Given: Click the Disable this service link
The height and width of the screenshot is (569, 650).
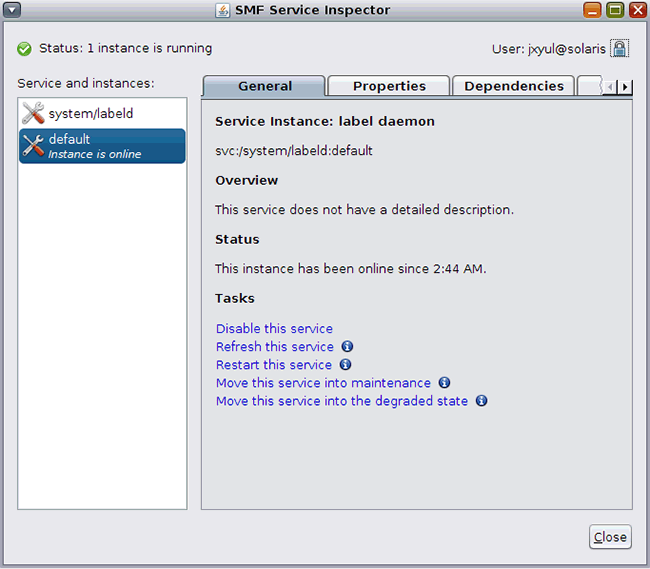Looking at the screenshot, I should click(274, 329).
